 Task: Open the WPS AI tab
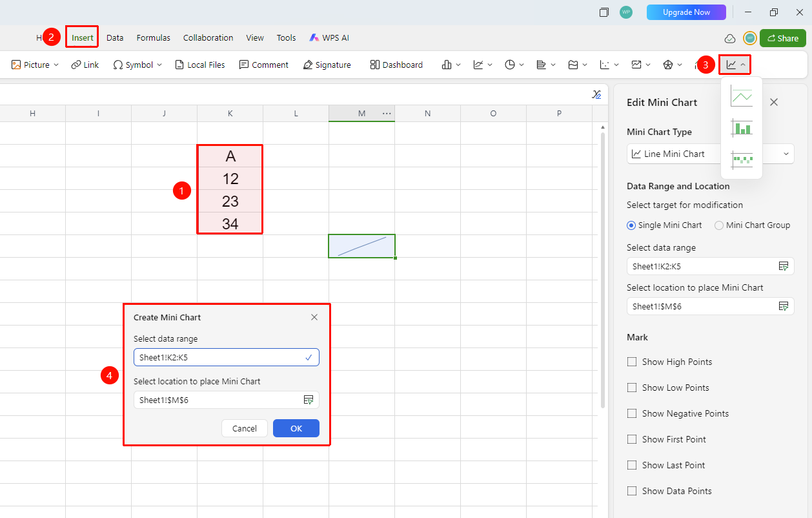coord(329,37)
